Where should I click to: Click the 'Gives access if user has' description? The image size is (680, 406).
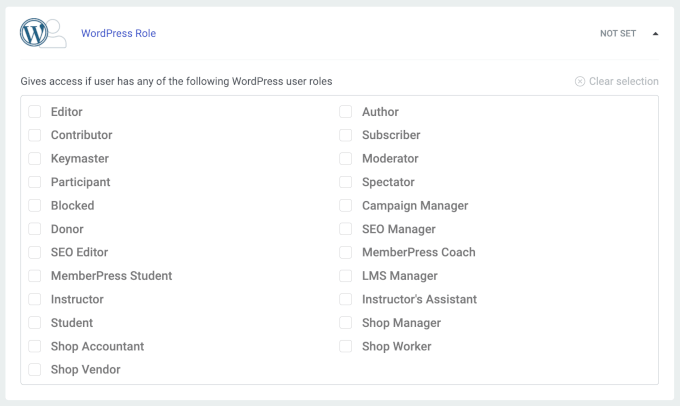[x=176, y=82]
